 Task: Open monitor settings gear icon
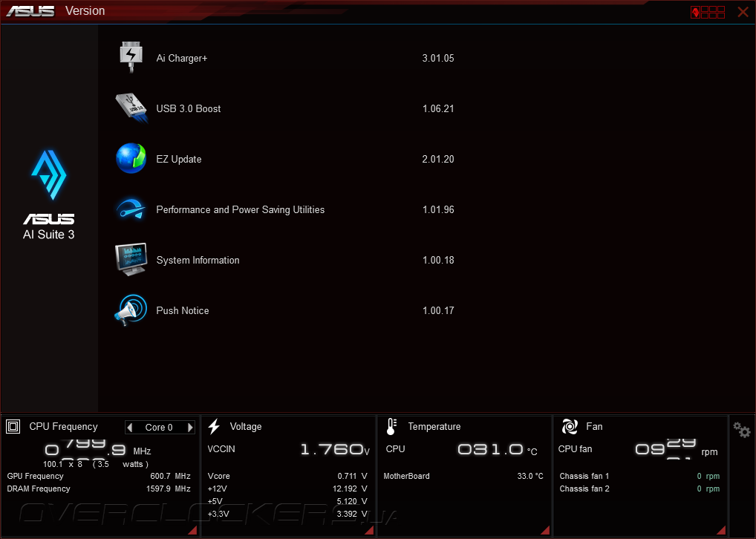(742, 430)
